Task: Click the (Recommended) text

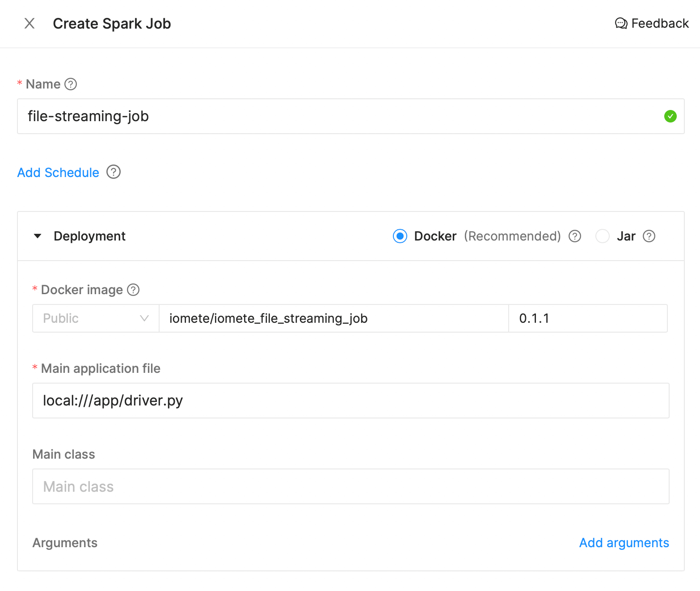Action: (512, 236)
